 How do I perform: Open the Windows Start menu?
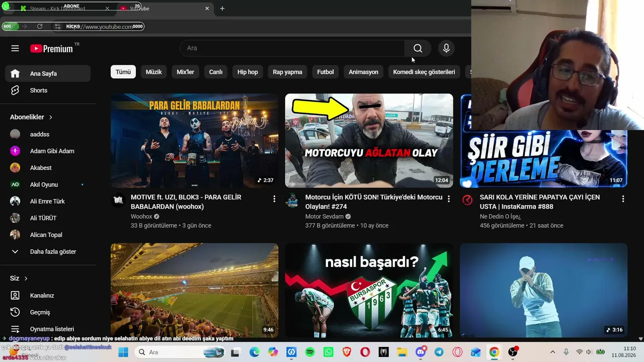click(123, 352)
